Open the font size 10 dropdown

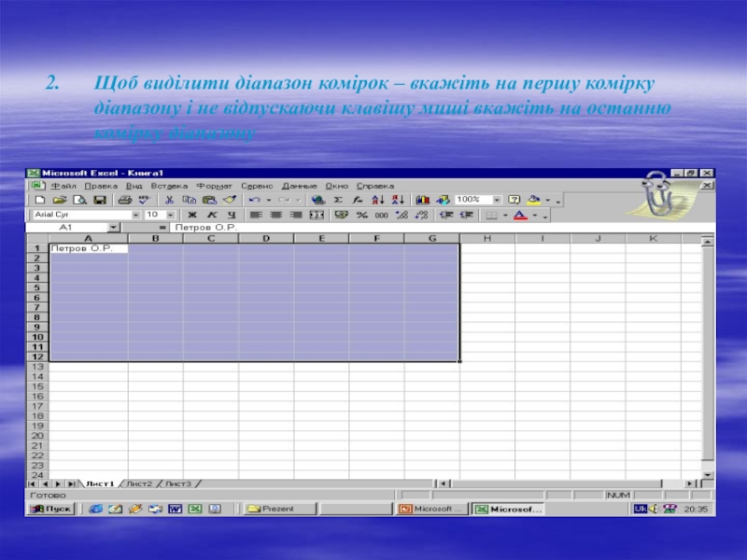coord(169,214)
